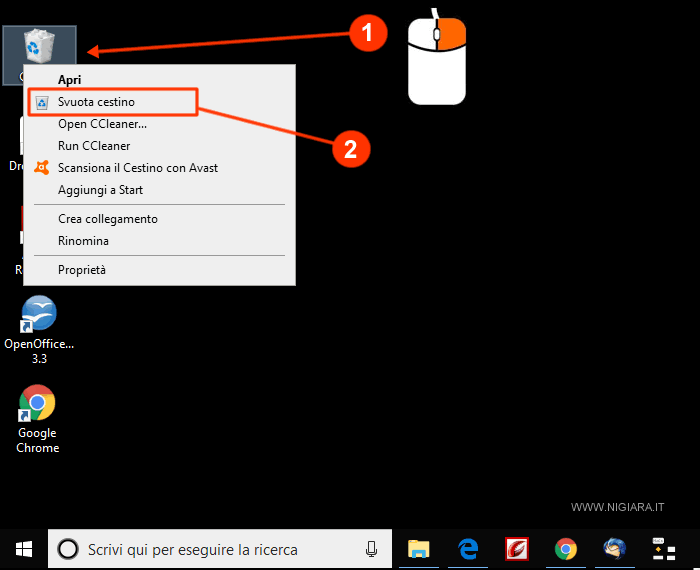Screen dimensions: 700x570
Task: Click the rightmost taskbar app icon
Action: click(x=663, y=549)
